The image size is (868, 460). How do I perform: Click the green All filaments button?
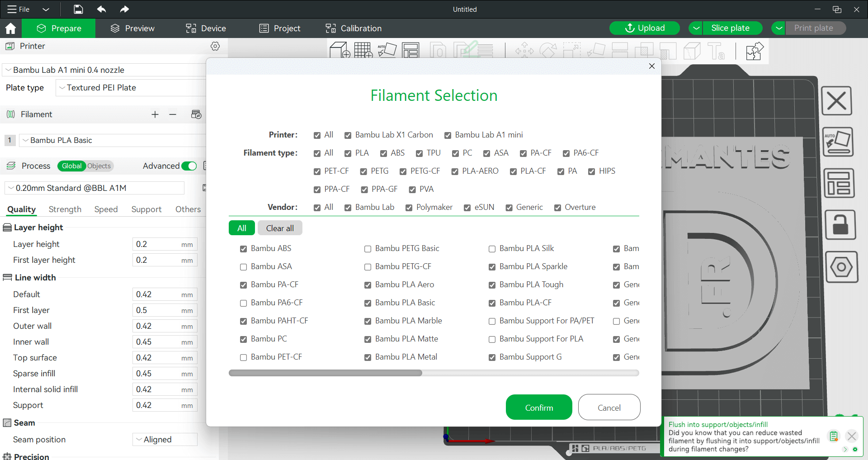242,228
